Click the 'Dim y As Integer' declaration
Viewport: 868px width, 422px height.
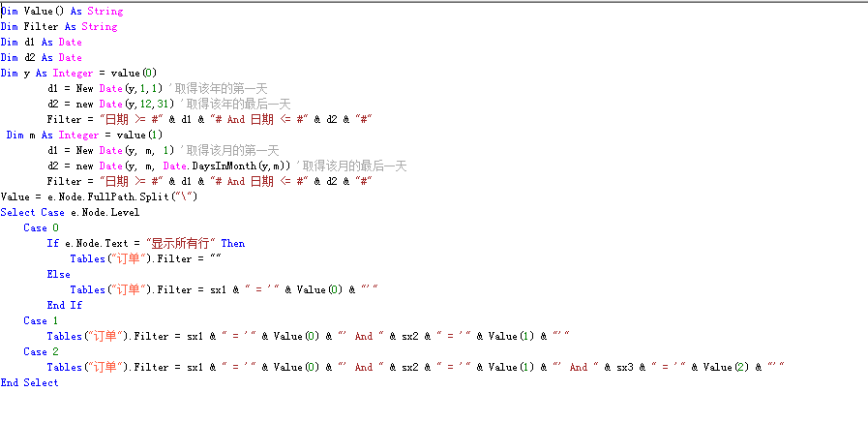pos(79,74)
